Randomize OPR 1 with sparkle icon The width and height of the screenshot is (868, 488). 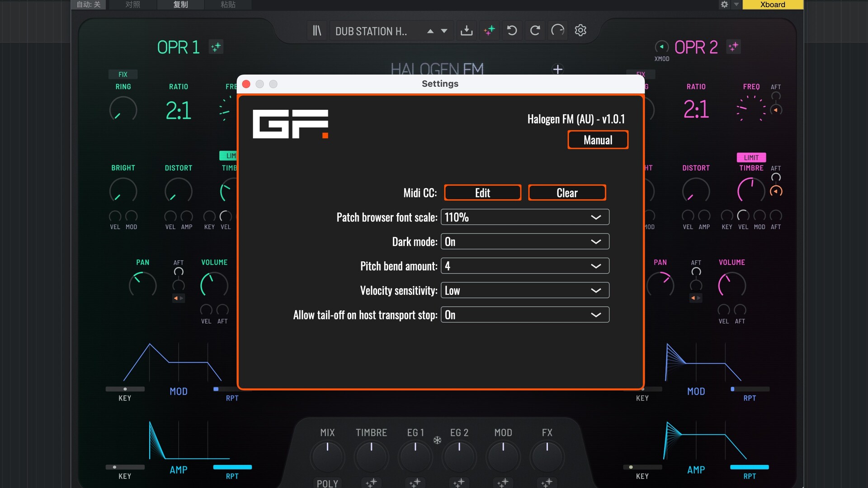[x=216, y=47]
